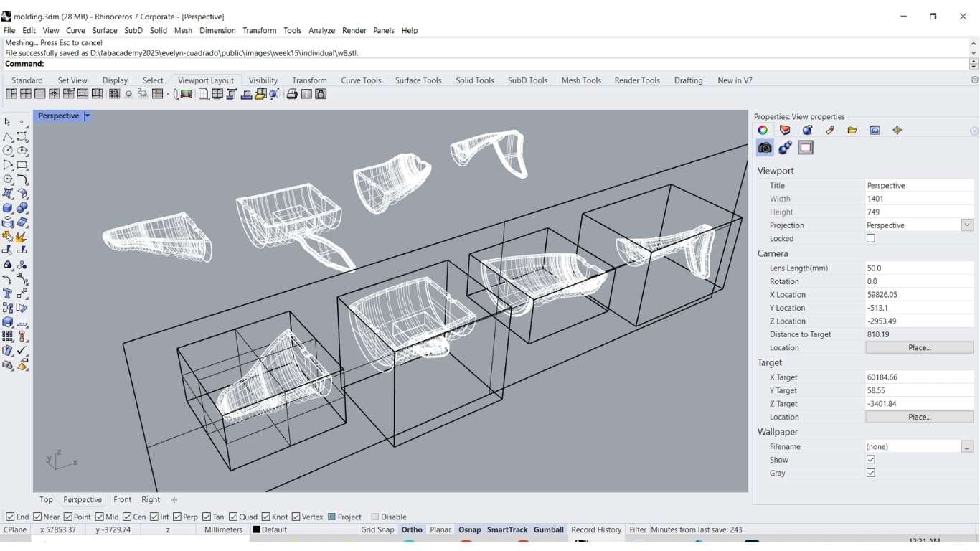
Task: Select the camera view properties icon
Action: [x=765, y=148]
